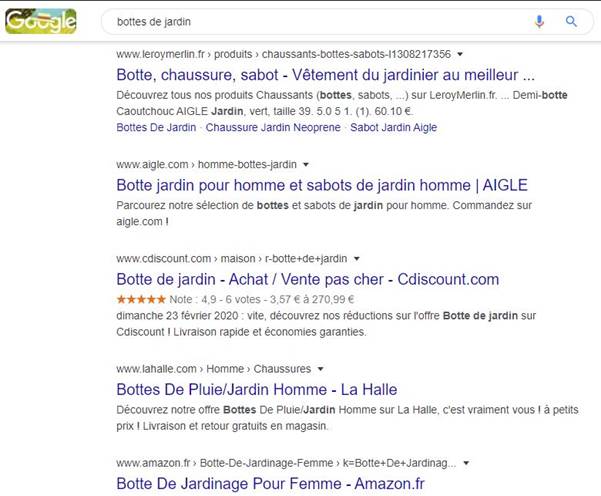Open dropdown arrow next to leroymerlin.fr URL
Image resolution: width=601 pixels, height=496 pixels.
point(460,54)
